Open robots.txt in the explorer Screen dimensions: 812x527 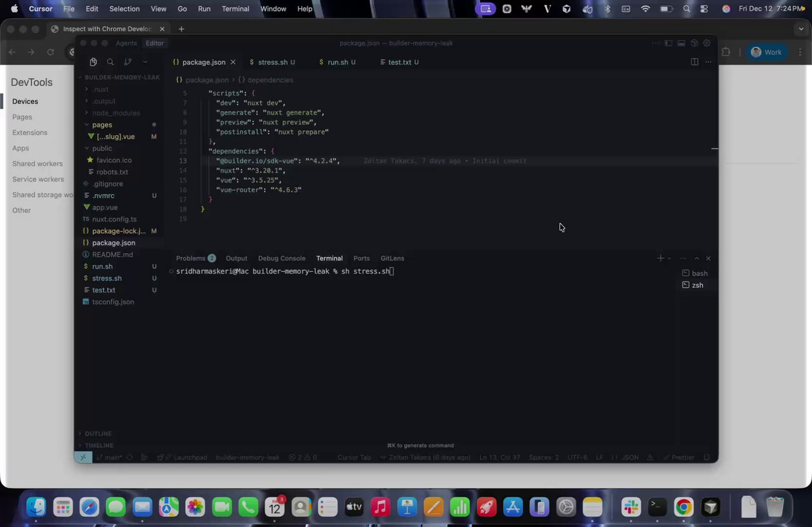point(119,172)
